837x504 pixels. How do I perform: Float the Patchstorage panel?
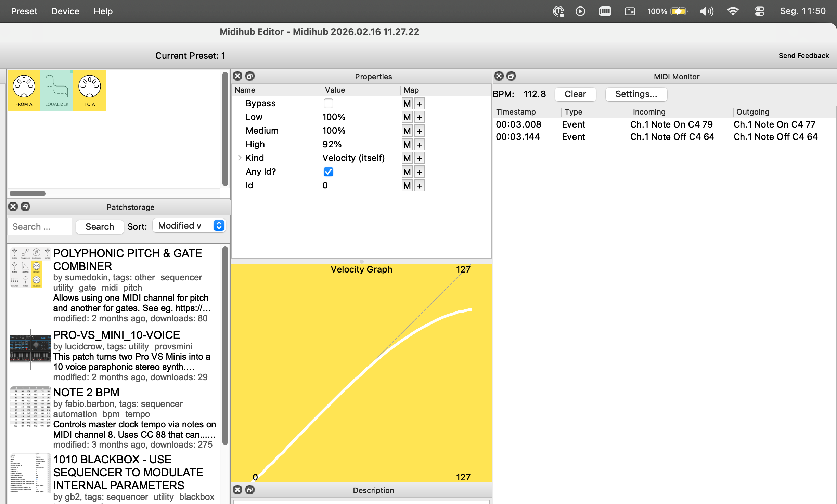click(x=25, y=207)
